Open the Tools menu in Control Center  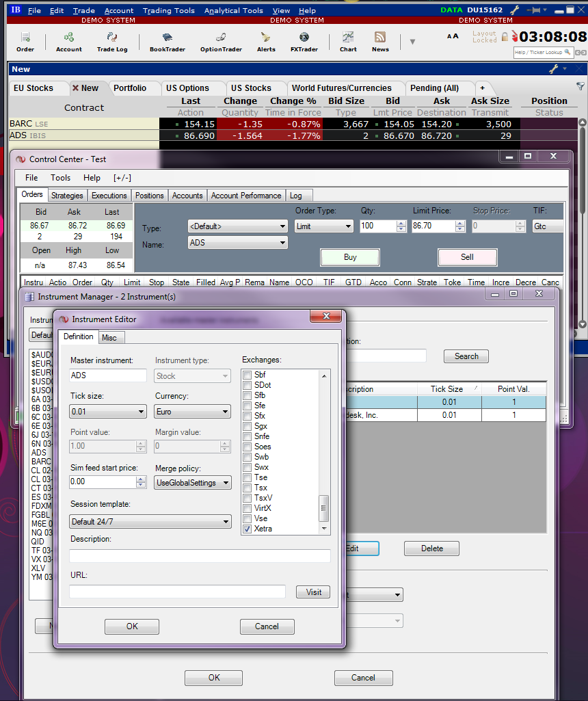(x=60, y=178)
